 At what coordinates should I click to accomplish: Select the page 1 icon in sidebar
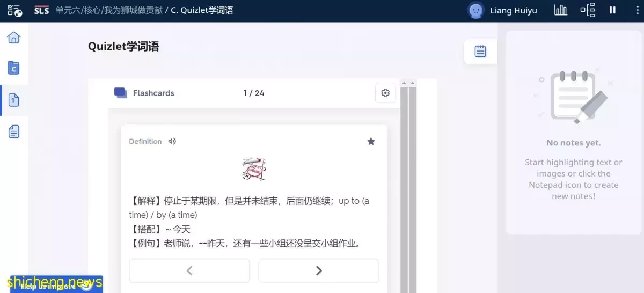coord(14,100)
